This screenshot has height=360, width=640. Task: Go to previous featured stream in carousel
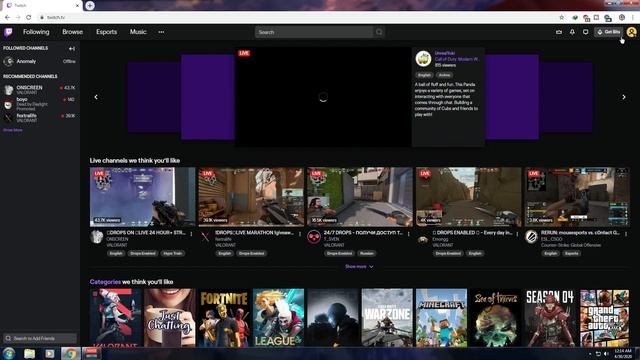(x=96, y=97)
